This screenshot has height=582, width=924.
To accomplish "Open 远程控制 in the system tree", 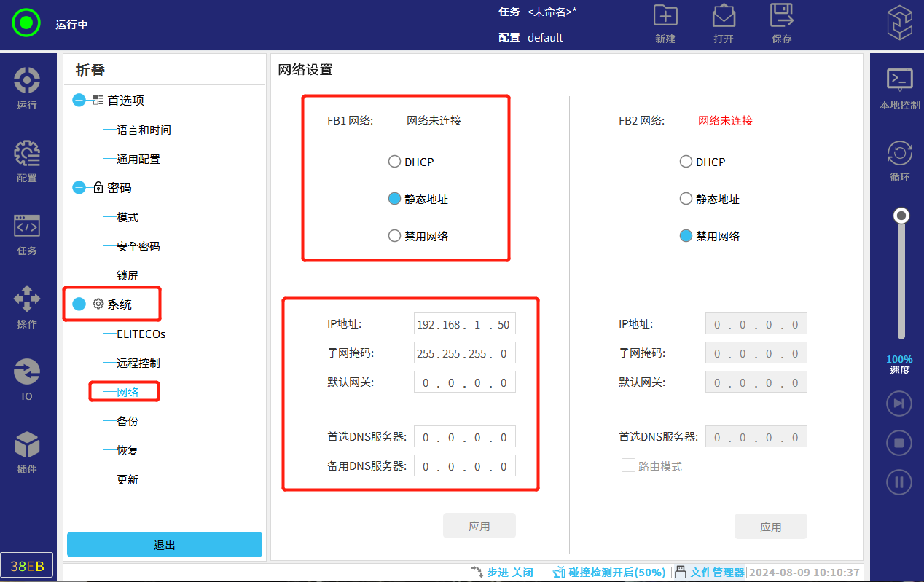I will pyautogui.click(x=138, y=363).
